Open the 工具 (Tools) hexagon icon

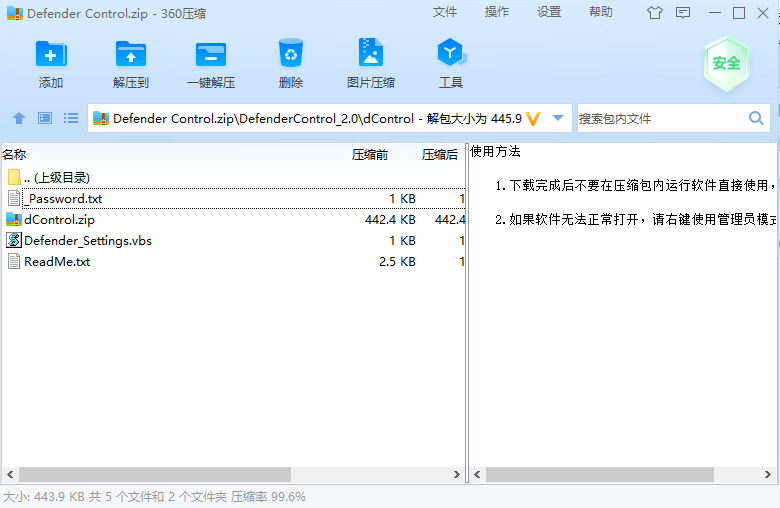tap(451, 52)
